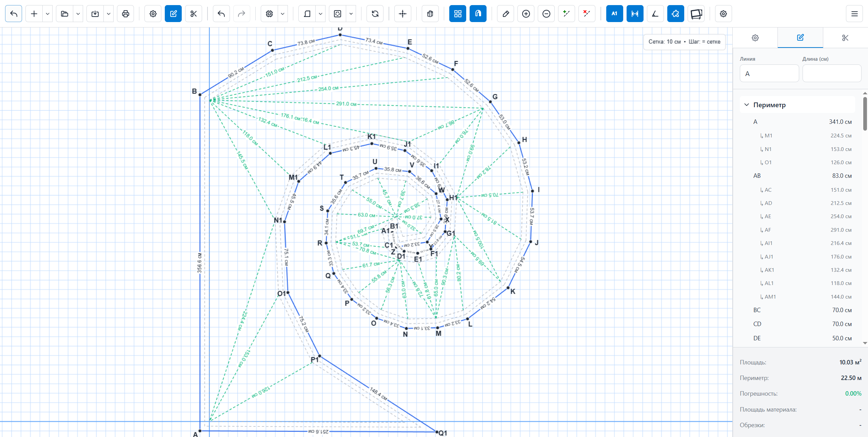Click the add point plus-circle icon
The height and width of the screenshot is (437, 868).
point(526,14)
